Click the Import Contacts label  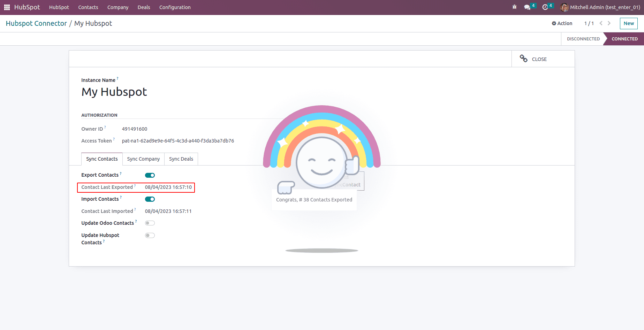click(100, 199)
